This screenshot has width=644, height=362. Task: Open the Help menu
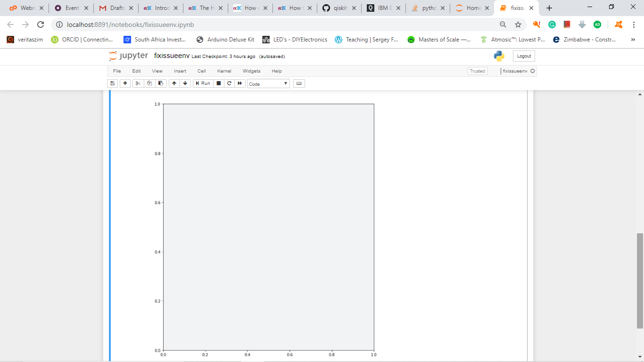pyautogui.click(x=277, y=71)
